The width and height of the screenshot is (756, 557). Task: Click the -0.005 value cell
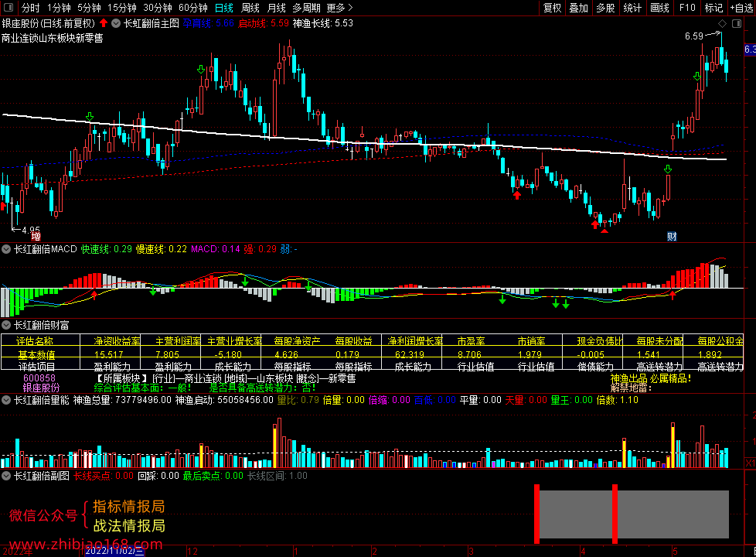coord(591,354)
